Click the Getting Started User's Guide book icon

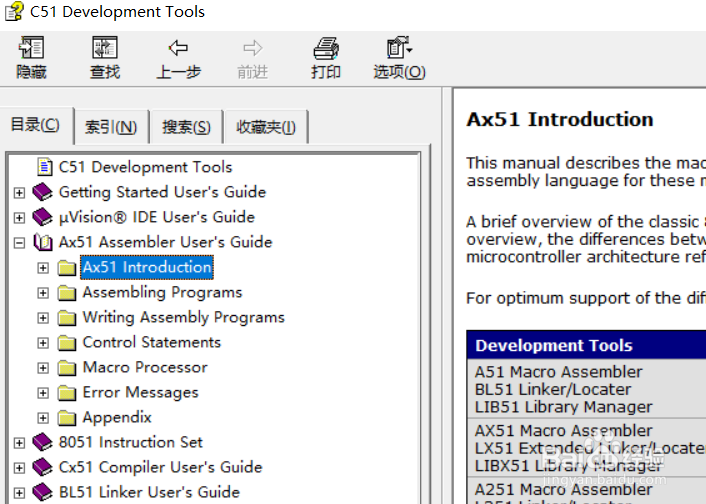42,192
